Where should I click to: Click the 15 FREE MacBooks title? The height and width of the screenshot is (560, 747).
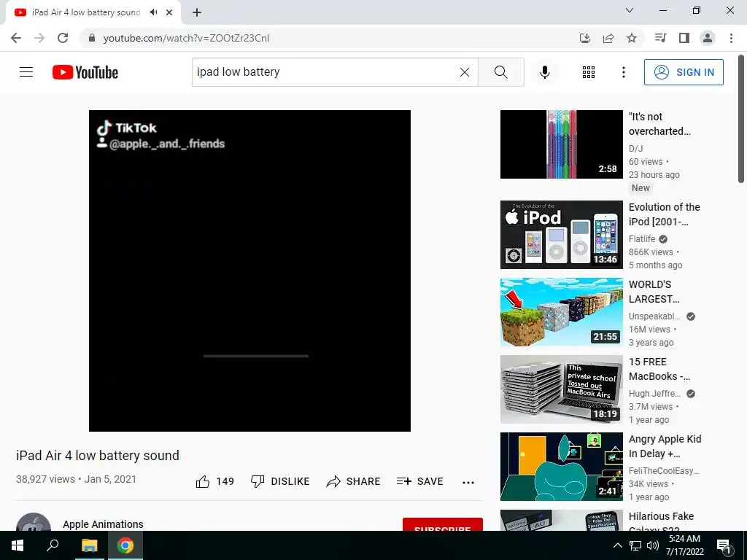point(659,369)
